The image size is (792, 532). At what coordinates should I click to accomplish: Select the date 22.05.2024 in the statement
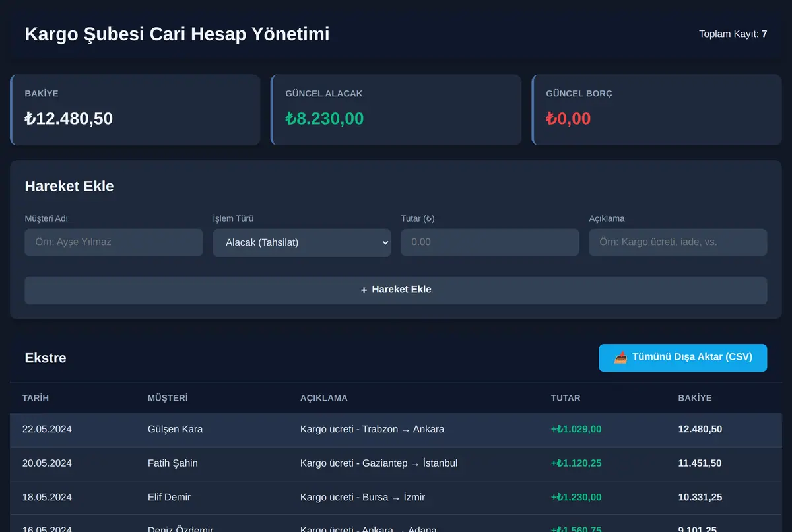click(47, 429)
